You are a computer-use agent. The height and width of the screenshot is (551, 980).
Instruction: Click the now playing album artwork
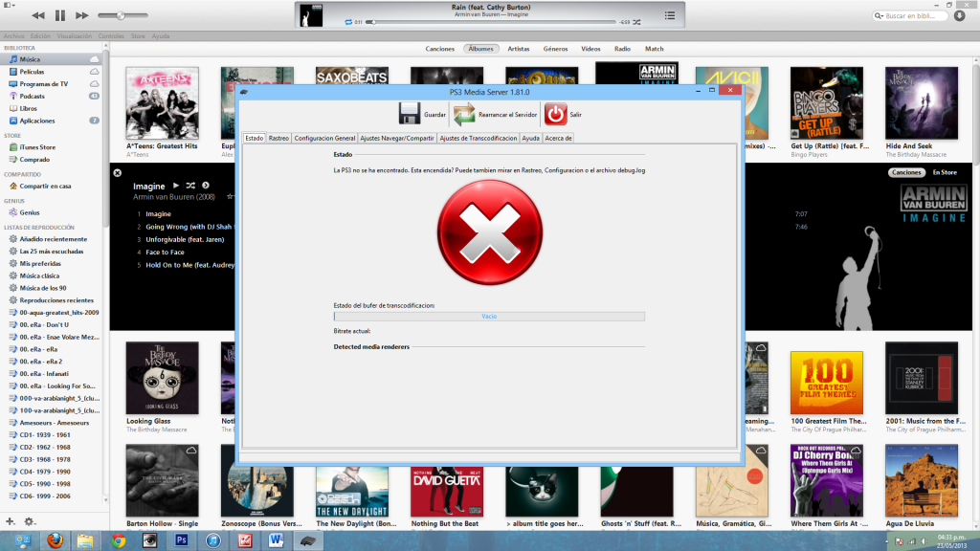(x=311, y=15)
